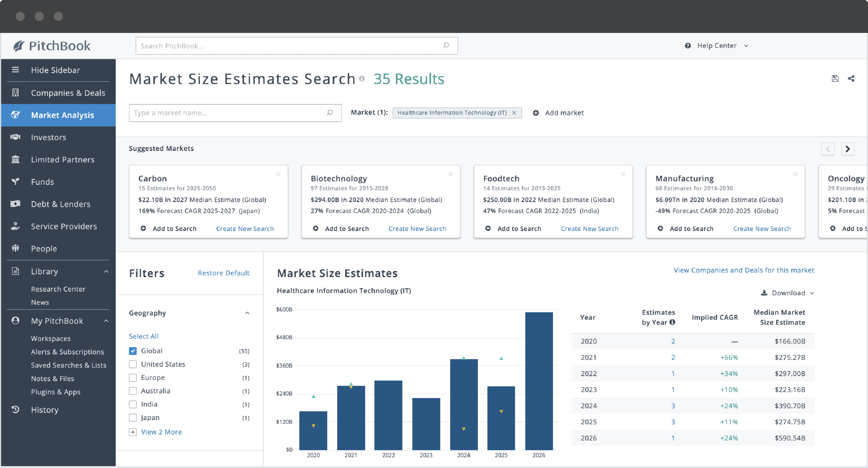Expand View 2 More geography options
The width and height of the screenshot is (868, 468).
pyautogui.click(x=161, y=432)
